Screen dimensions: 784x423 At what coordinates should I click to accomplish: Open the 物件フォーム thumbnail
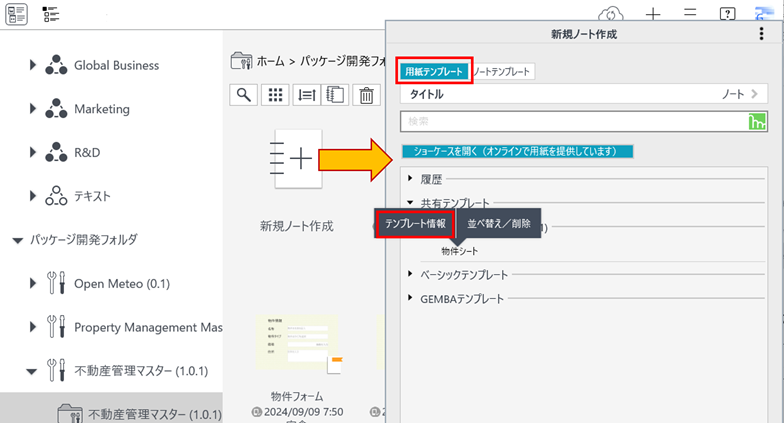click(x=297, y=344)
